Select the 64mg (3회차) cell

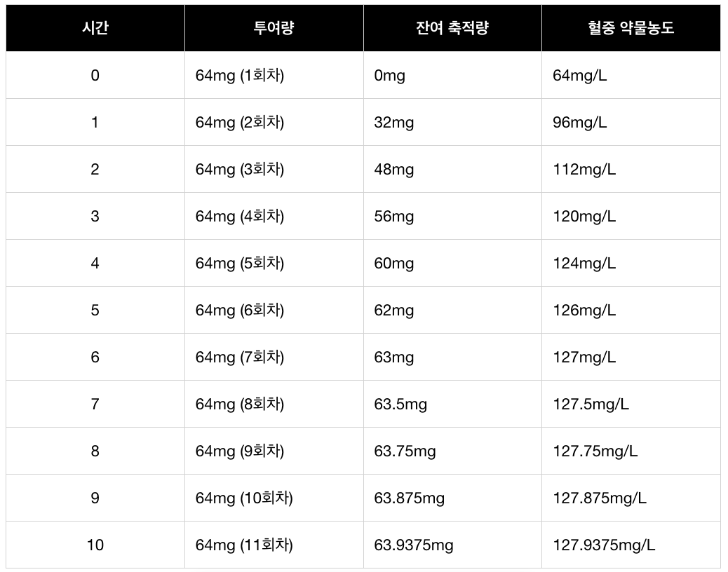(240, 169)
